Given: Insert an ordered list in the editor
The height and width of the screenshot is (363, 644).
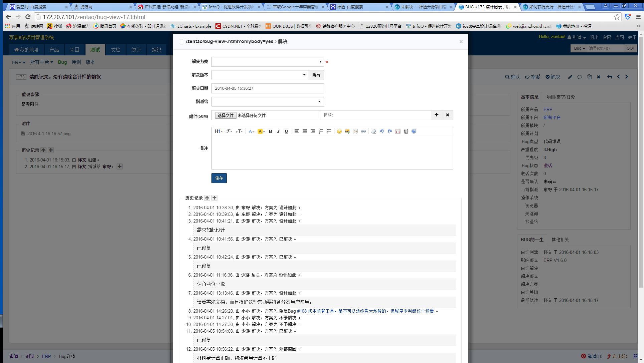Looking at the screenshot, I should [321, 131].
